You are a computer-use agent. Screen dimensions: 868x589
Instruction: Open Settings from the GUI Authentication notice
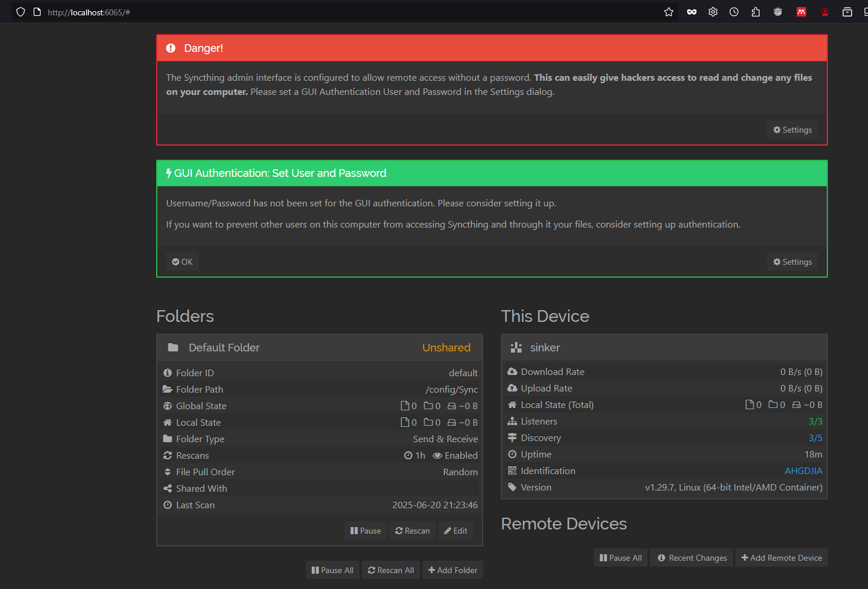[x=793, y=262]
